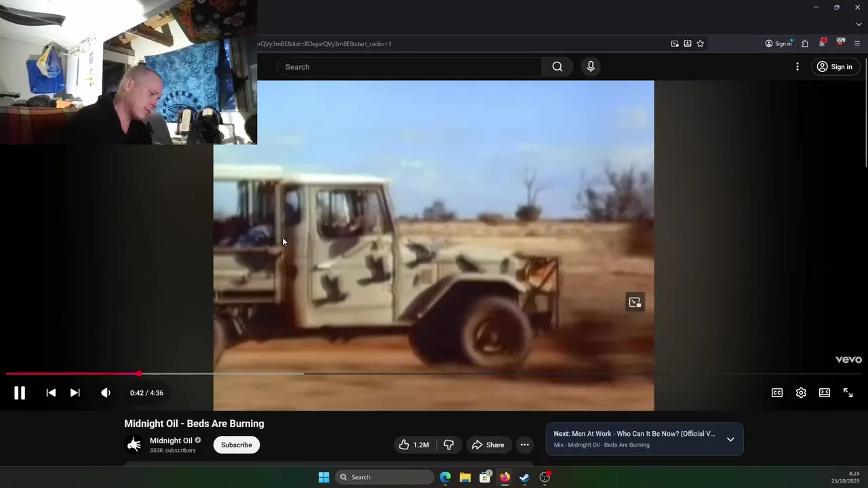The width and height of the screenshot is (868, 488).
Task: Share the Beds Are Burning video
Action: pyautogui.click(x=488, y=445)
